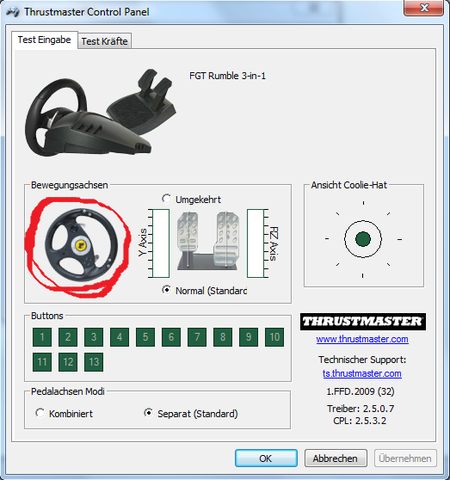The image size is (450, 480).
Task: Click button indicator 1
Action: pos(42,337)
